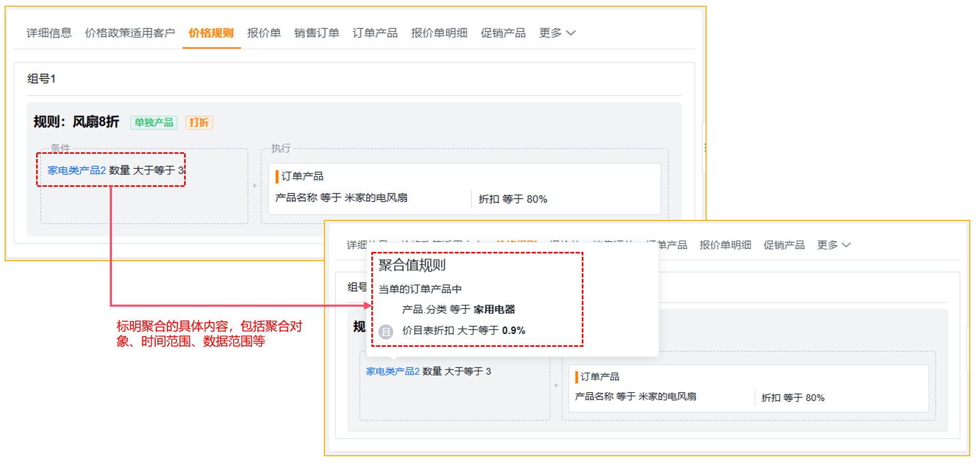This screenshot has height=464, width=980.
Task: Click 产品名称 等于 米家的电风扇 in lower window
Action: point(635,396)
